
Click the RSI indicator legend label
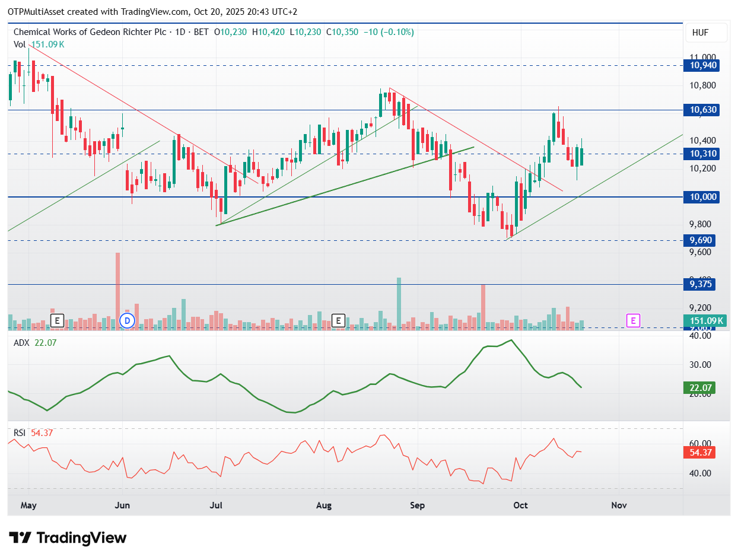point(20,433)
